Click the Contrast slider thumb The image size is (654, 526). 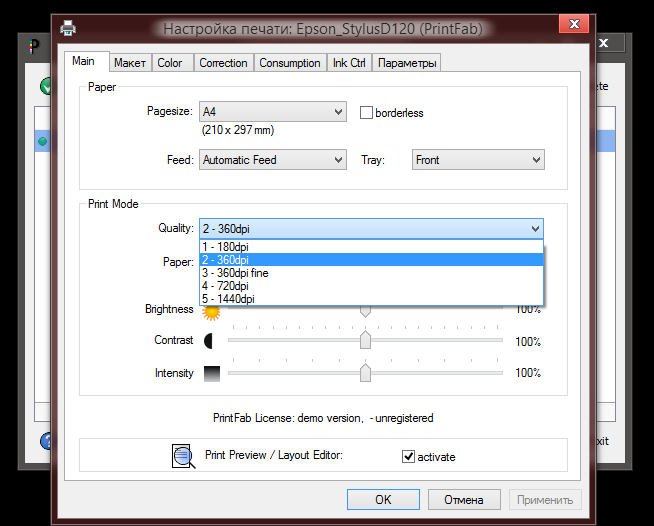(x=365, y=340)
